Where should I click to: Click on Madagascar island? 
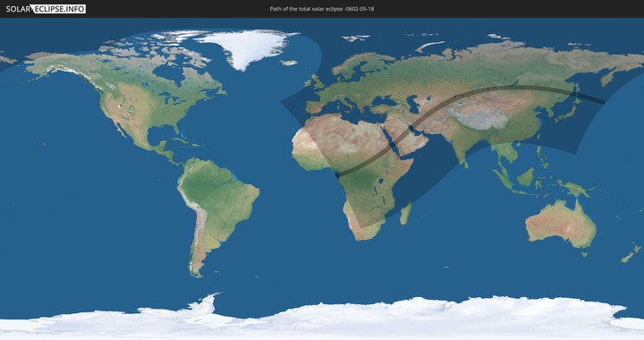point(406,213)
